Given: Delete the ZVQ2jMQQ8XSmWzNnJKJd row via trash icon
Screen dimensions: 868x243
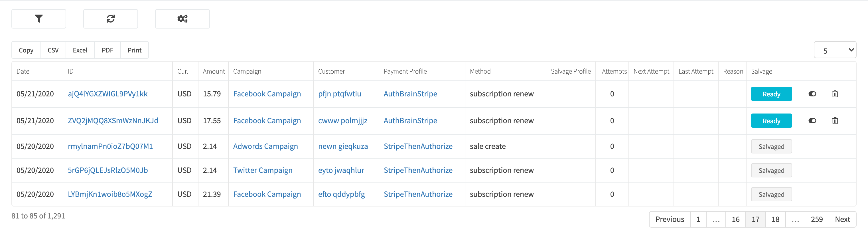Looking at the screenshot, I should [x=835, y=121].
